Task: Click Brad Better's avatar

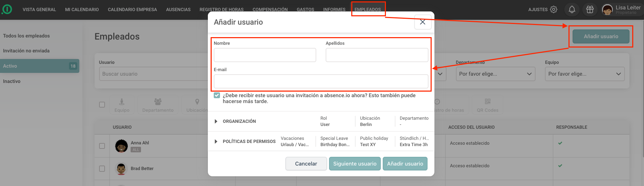Action: tap(121, 169)
